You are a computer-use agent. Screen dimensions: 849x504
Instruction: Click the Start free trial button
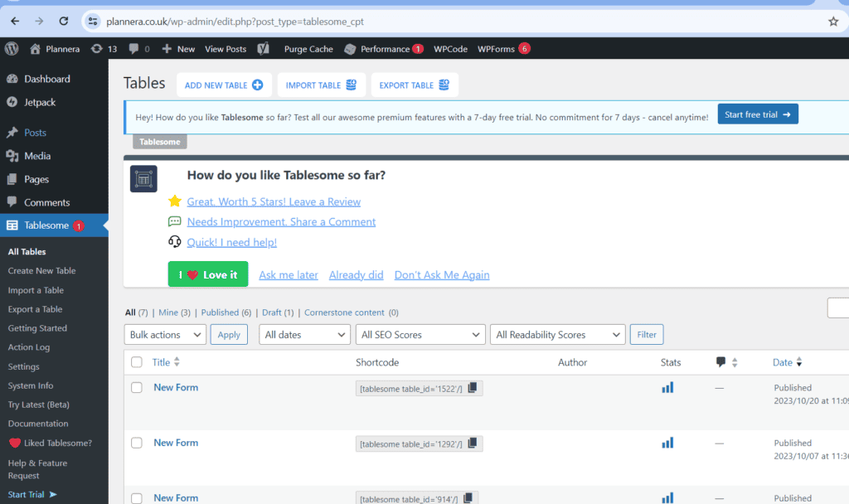pyautogui.click(x=757, y=114)
